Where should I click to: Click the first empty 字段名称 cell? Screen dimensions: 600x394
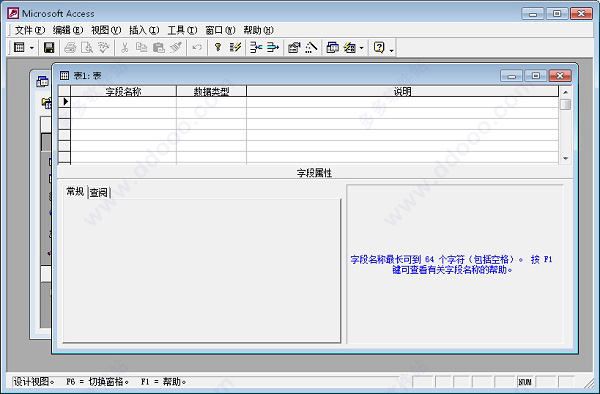[123, 102]
